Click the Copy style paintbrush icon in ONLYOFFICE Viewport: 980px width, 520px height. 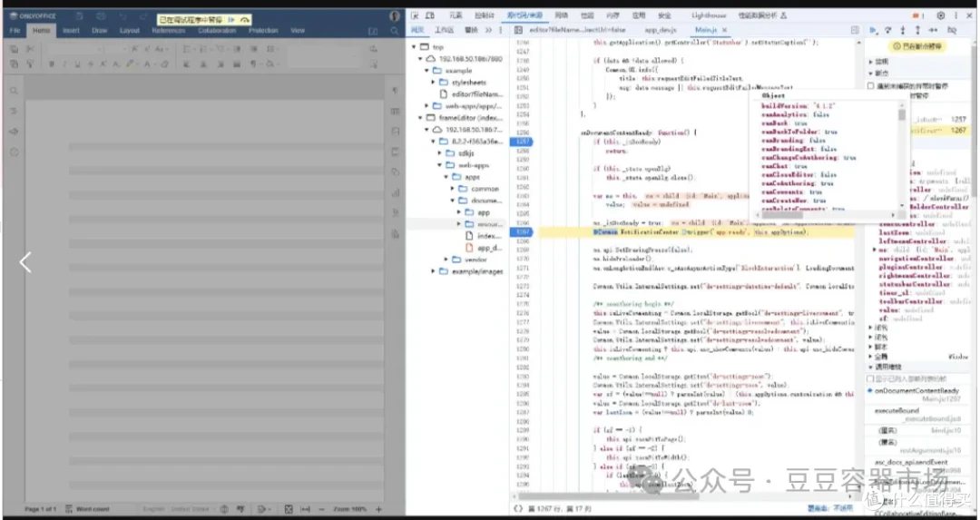tap(29, 64)
